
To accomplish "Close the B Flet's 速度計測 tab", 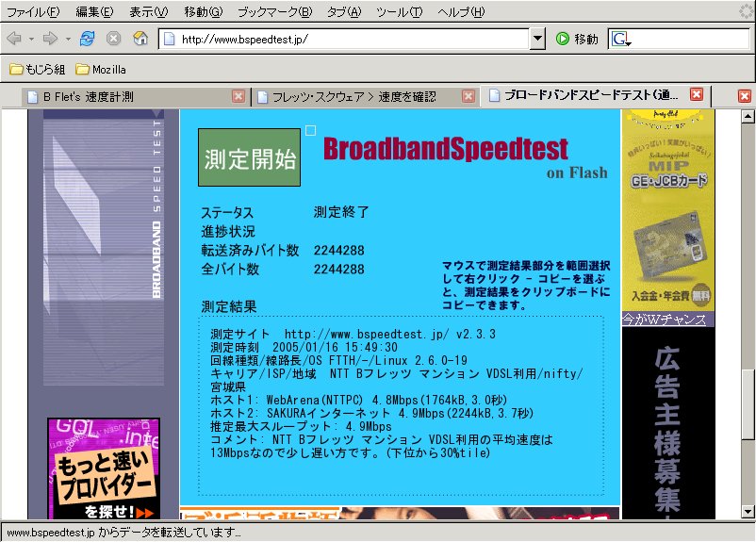I will coord(238,96).
